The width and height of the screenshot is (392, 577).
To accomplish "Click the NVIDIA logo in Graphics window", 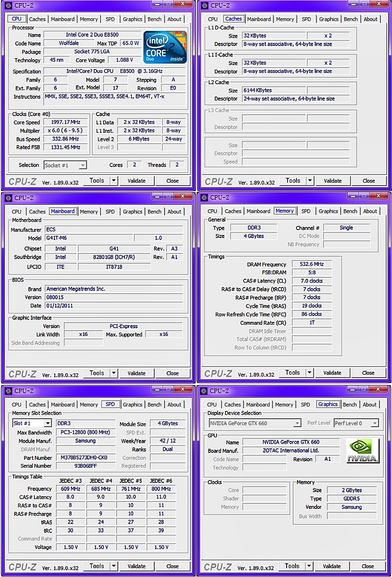I will [363, 451].
